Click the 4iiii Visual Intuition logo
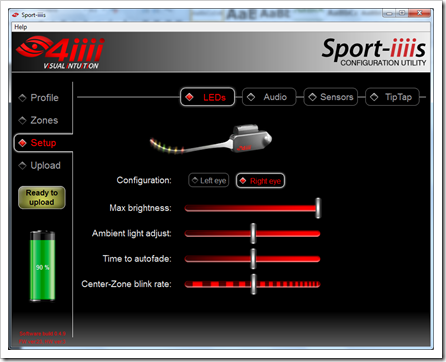The image size is (446, 362). click(60, 52)
